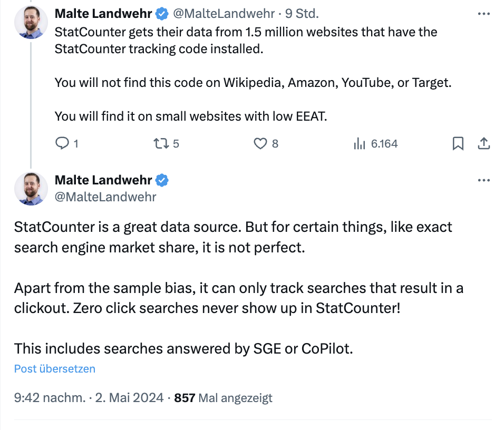Click the profile avatar on the second tweet

point(31,188)
